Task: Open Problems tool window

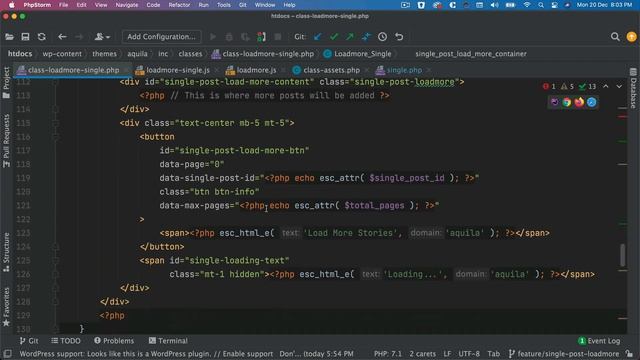Action: [114, 341]
